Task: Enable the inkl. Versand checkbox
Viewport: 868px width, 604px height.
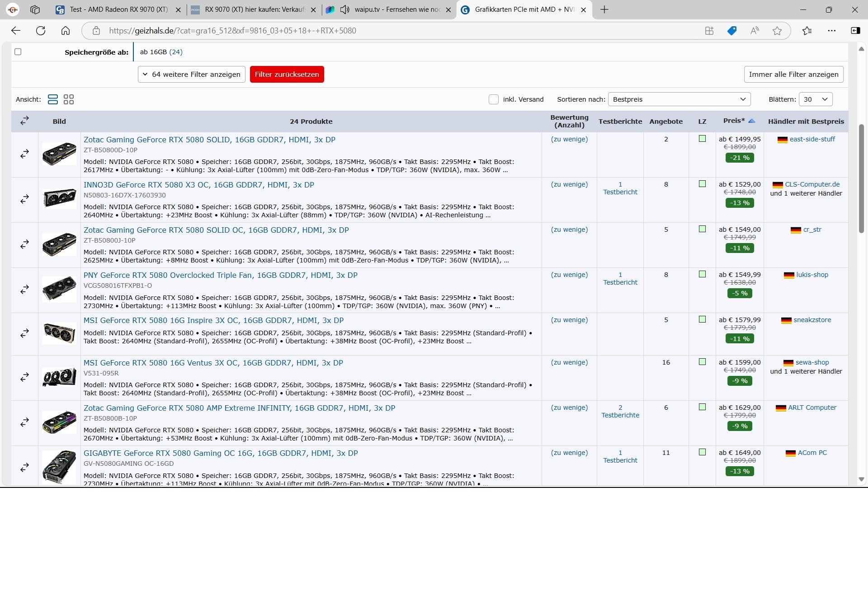Action: pyautogui.click(x=493, y=99)
